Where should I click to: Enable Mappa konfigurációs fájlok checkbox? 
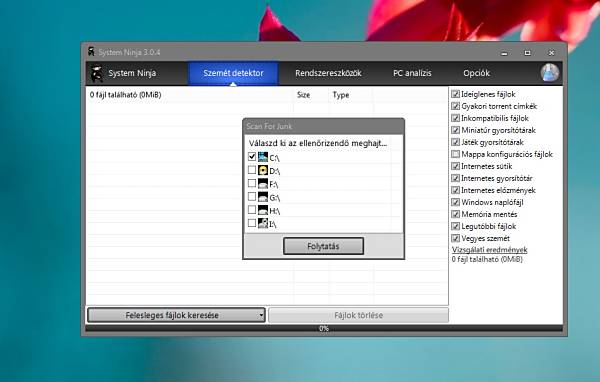click(455, 154)
